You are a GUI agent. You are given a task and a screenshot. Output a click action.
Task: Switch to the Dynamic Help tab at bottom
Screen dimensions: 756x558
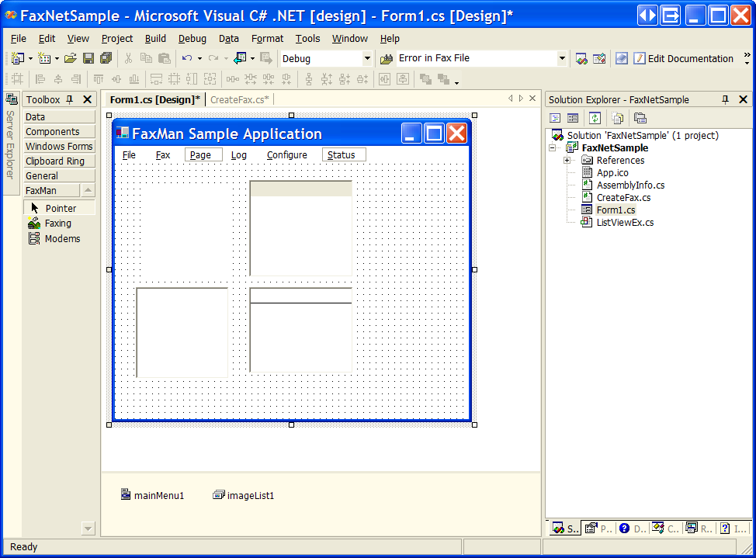632,529
